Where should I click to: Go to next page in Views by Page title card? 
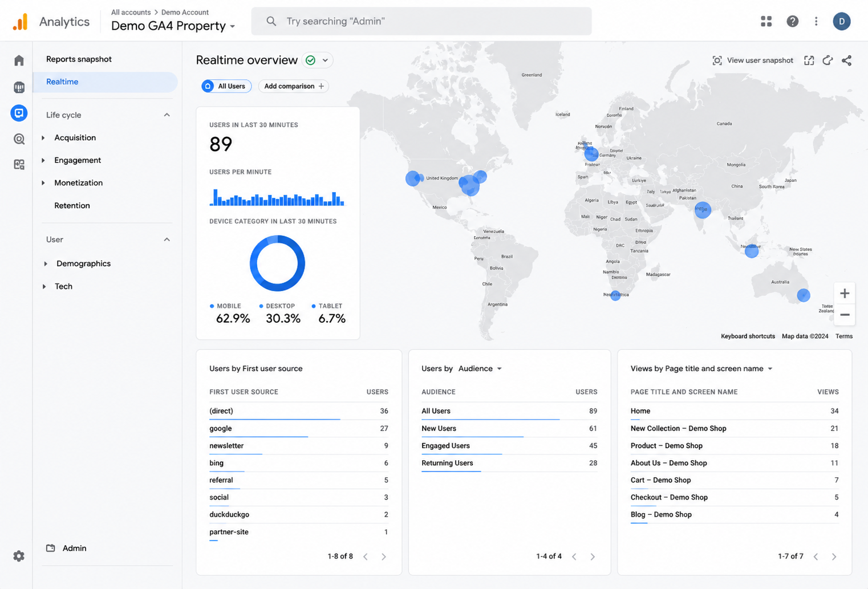click(x=834, y=556)
